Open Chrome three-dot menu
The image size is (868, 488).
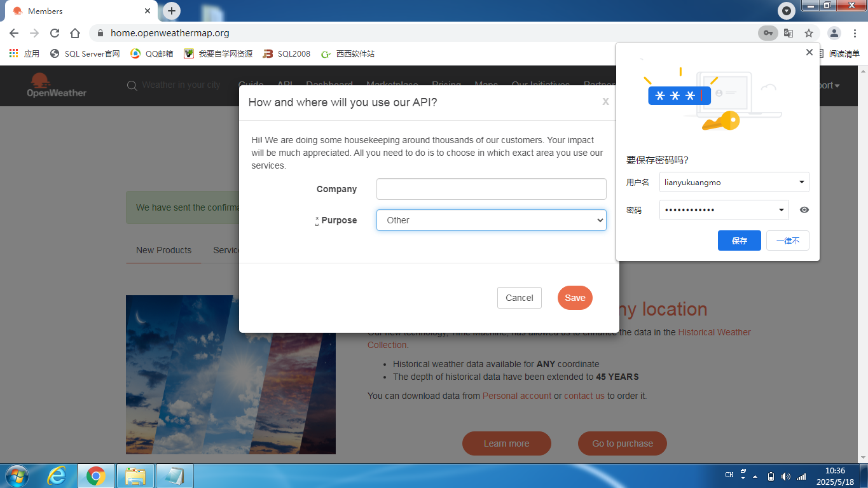pos(855,33)
